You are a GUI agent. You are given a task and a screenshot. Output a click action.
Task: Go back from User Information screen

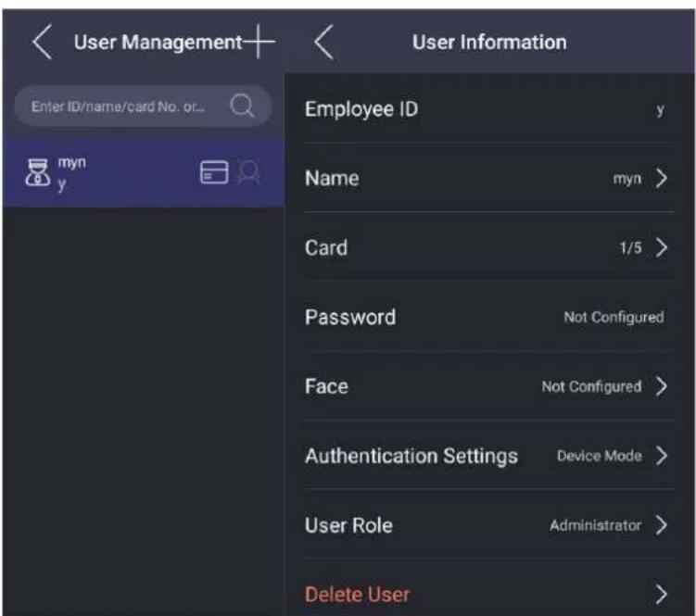[x=323, y=42]
